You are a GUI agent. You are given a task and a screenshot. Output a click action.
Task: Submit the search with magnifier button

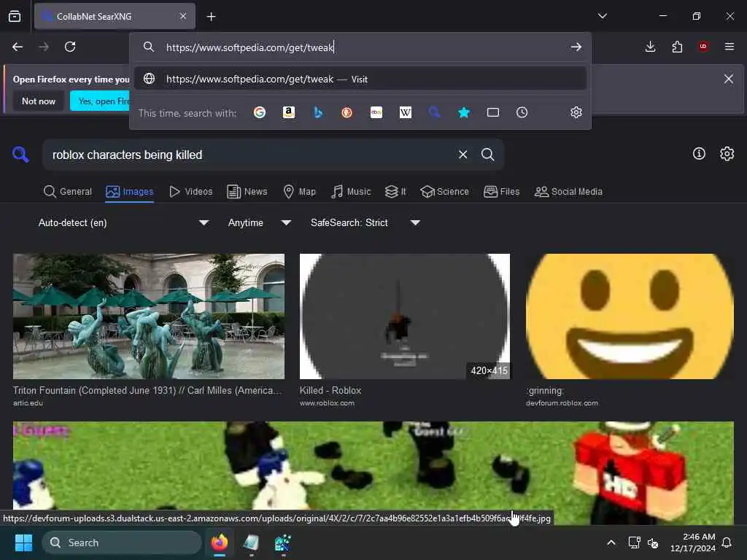(x=488, y=155)
